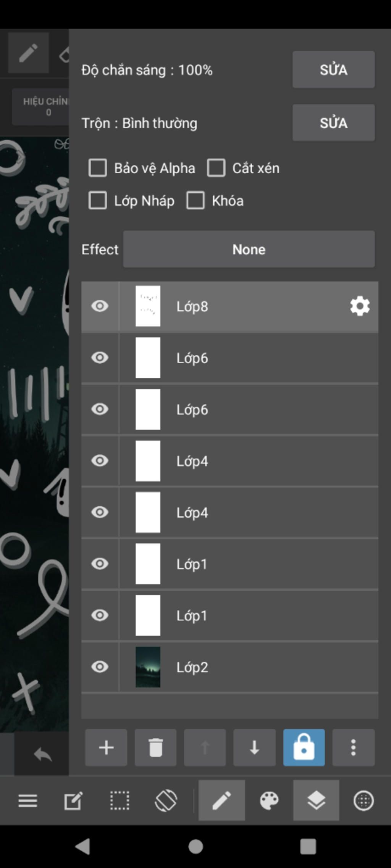Screen dimensions: 391x868
Task: Undo the last action
Action: point(42,754)
